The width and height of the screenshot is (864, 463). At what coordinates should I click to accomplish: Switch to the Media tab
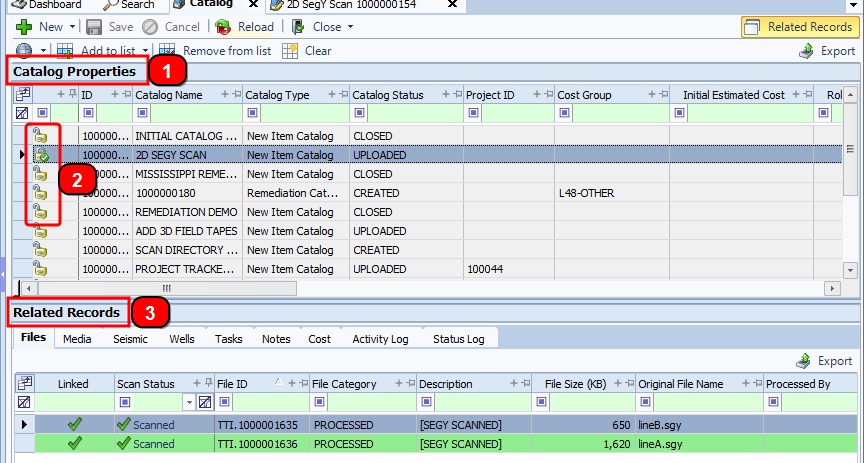[77, 338]
